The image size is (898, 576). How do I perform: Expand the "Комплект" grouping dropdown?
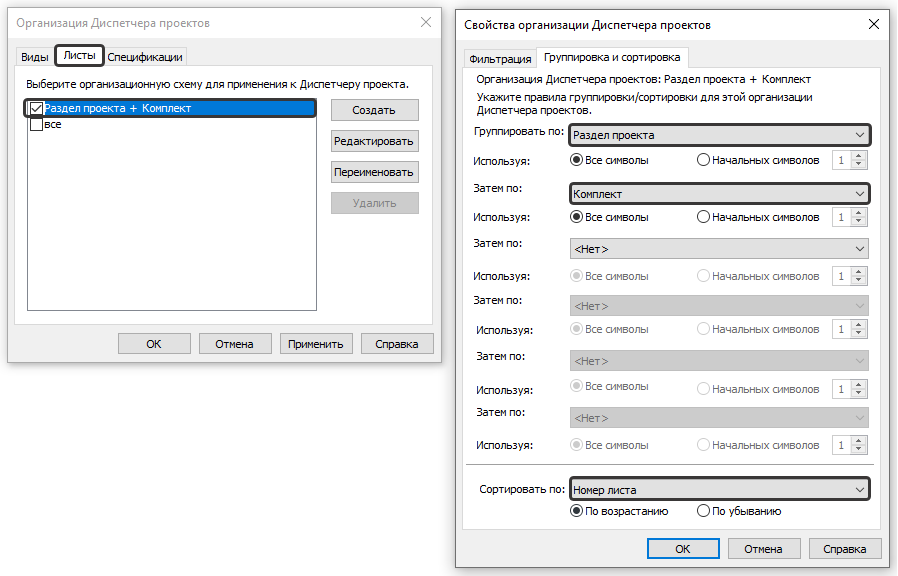[x=718, y=193]
